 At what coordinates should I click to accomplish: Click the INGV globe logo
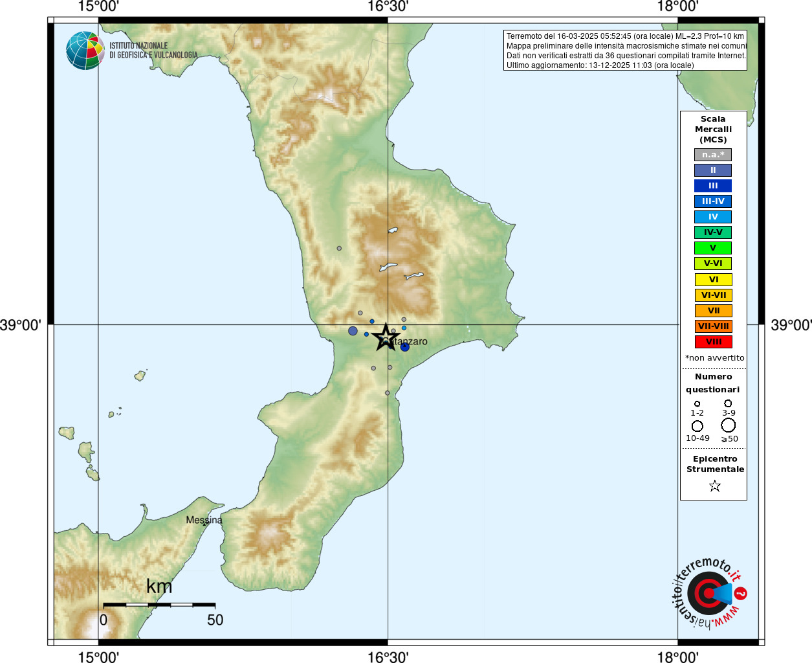(x=85, y=51)
